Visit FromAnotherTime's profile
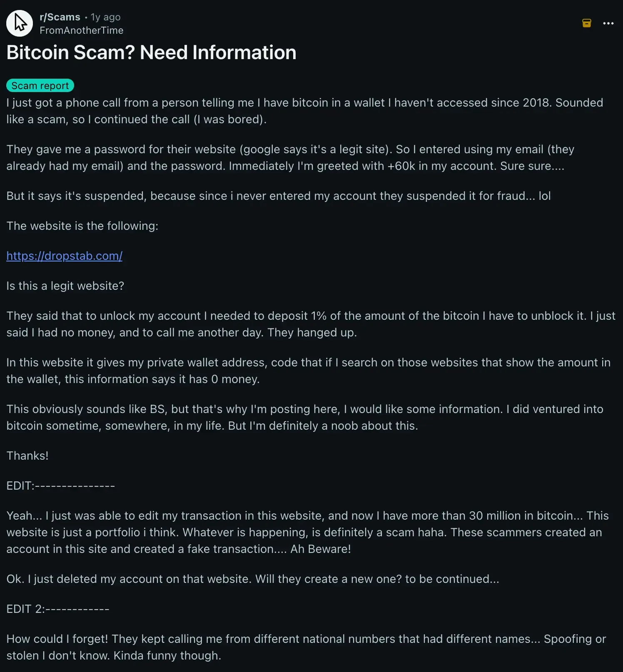This screenshot has height=672, width=623. [x=81, y=30]
